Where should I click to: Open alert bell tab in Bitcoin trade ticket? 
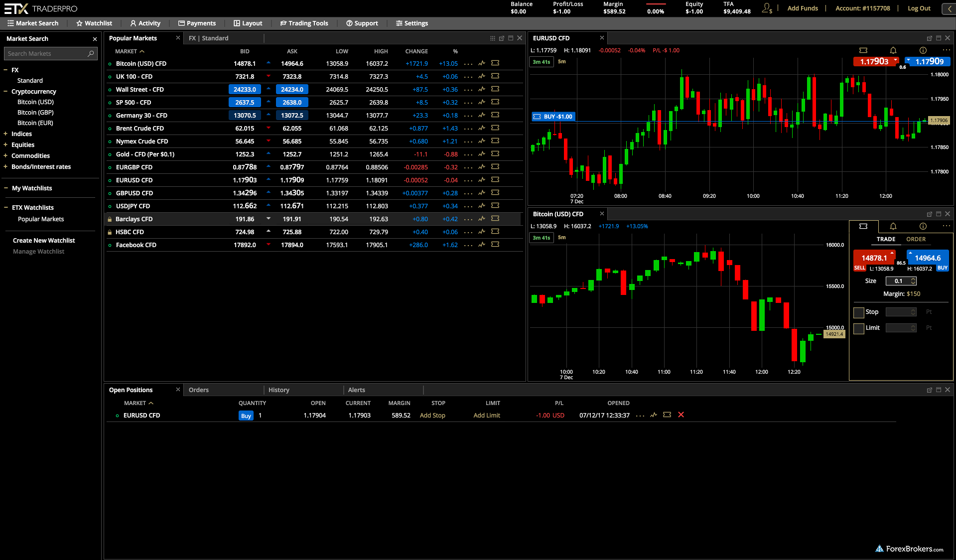coord(893,226)
